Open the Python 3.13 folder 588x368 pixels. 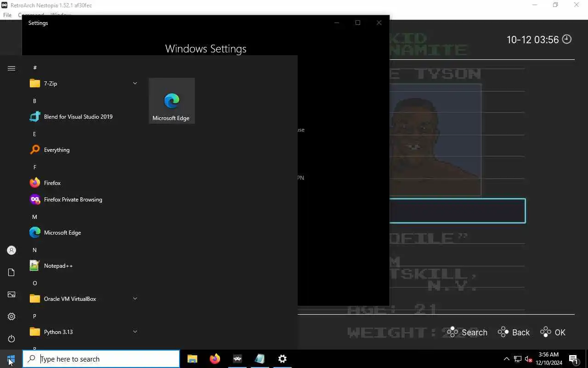coord(84,332)
